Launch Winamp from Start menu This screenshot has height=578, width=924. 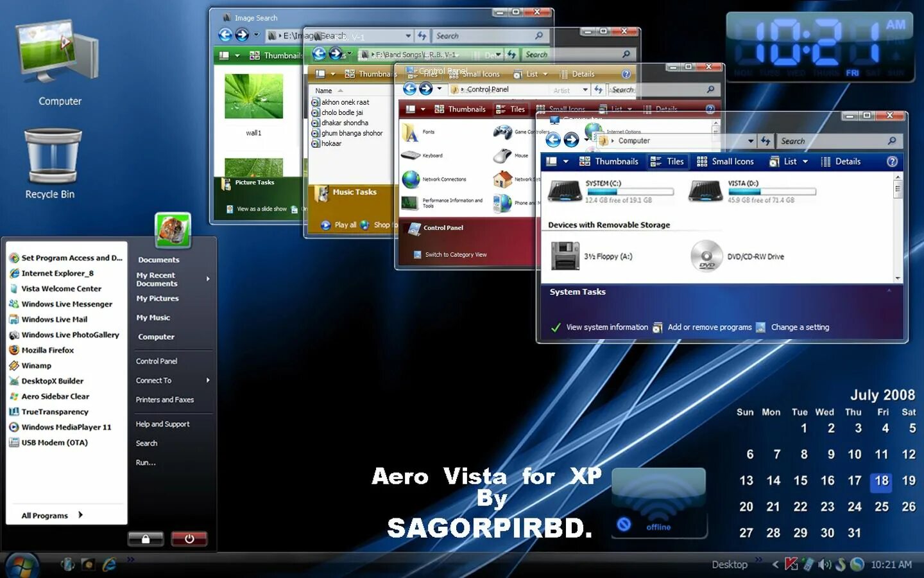coord(30,365)
